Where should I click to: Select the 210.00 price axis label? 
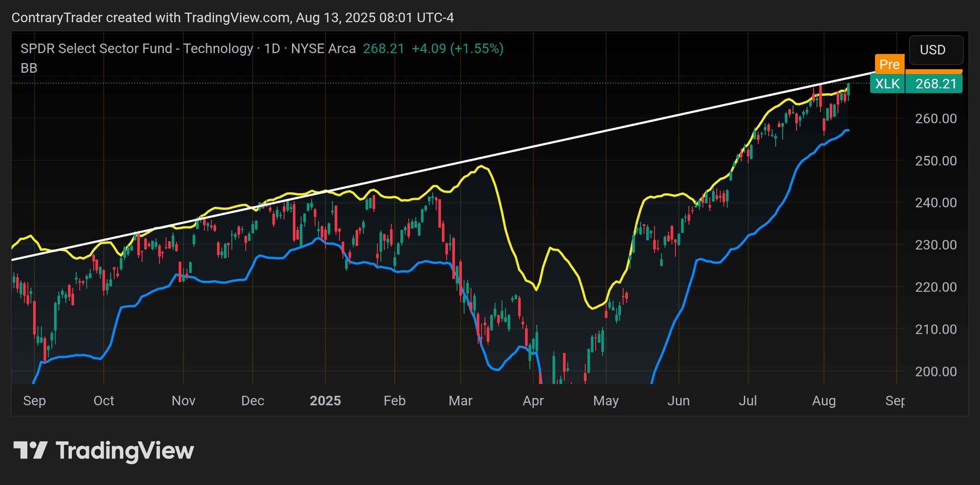(936, 329)
